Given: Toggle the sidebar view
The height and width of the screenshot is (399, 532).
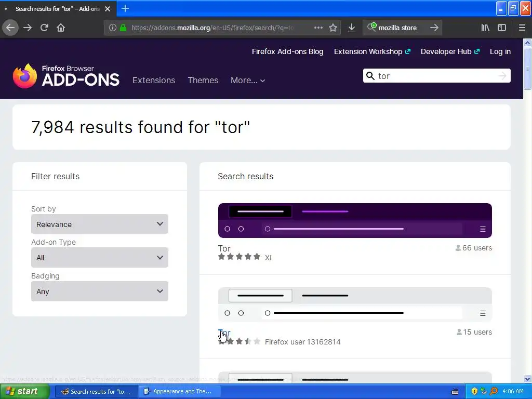Looking at the screenshot, I should (x=502, y=28).
